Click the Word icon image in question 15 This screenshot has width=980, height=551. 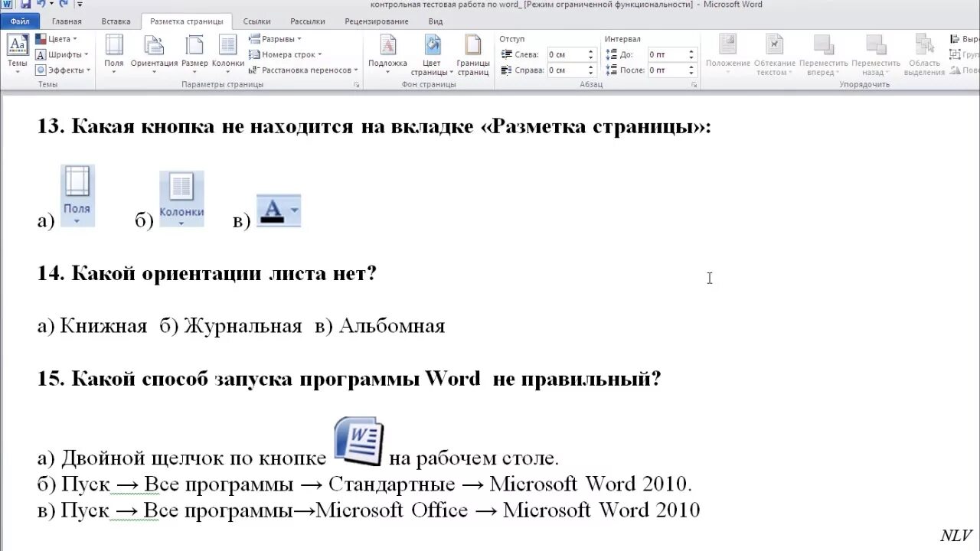[x=359, y=442]
